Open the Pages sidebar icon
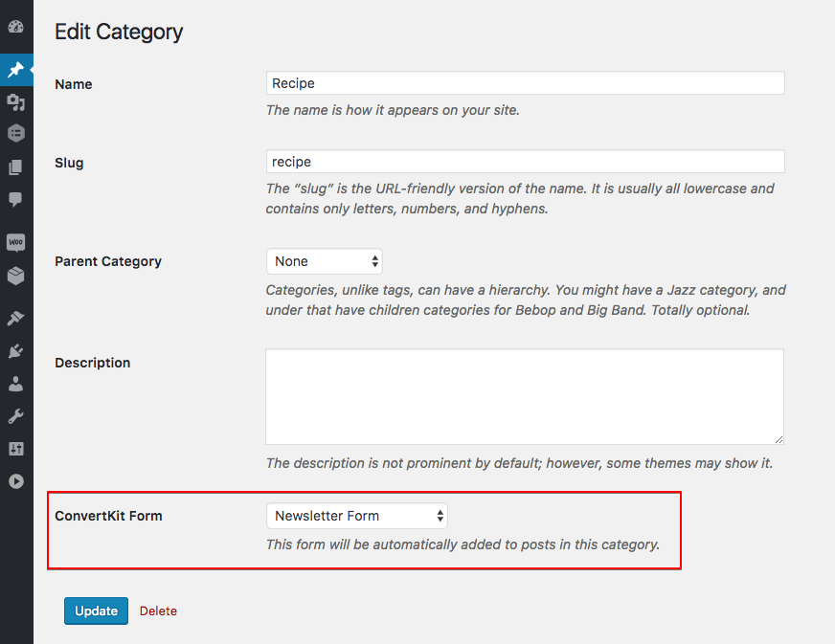The width and height of the screenshot is (835, 644). 15,165
